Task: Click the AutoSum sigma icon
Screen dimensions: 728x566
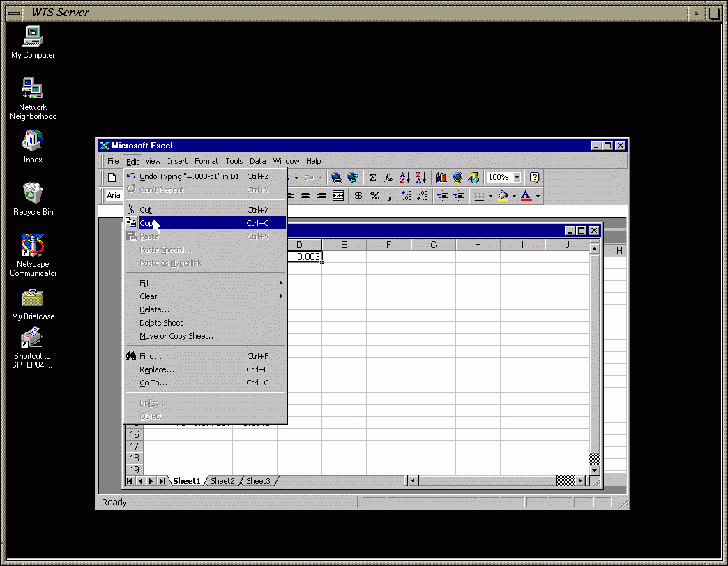Action: tap(372, 178)
